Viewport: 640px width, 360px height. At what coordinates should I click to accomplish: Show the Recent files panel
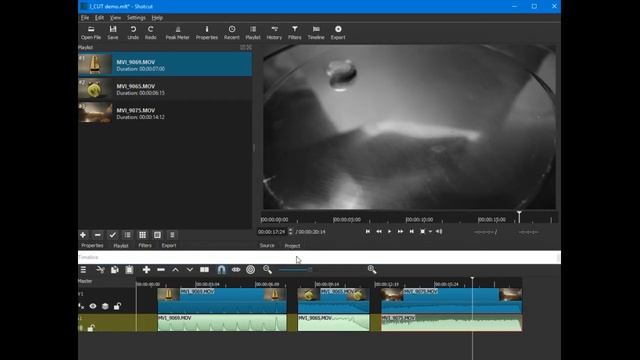coord(232,33)
